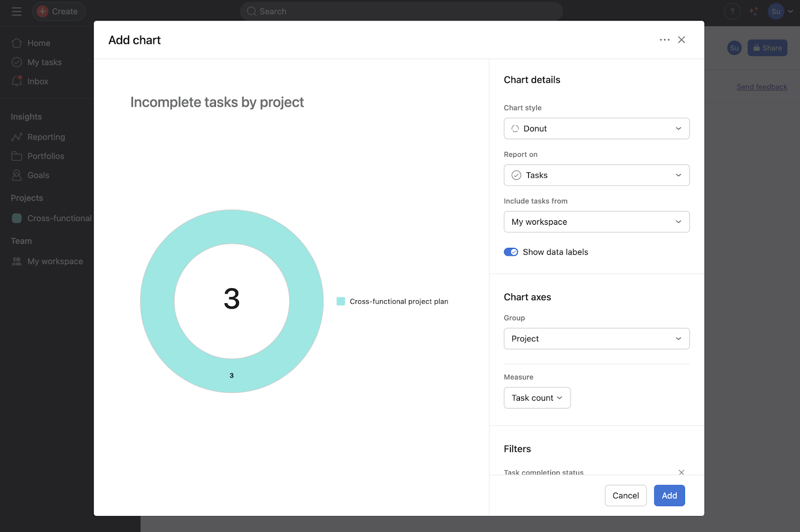The height and width of the screenshot is (532, 800).
Task: Click the Search input field
Action: point(401,11)
